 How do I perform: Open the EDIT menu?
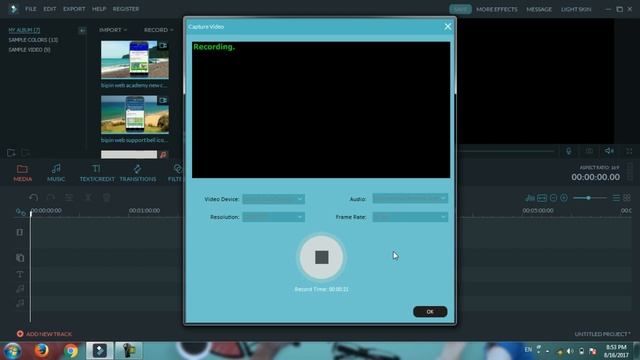pyautogui.click(x=50, y=9)
